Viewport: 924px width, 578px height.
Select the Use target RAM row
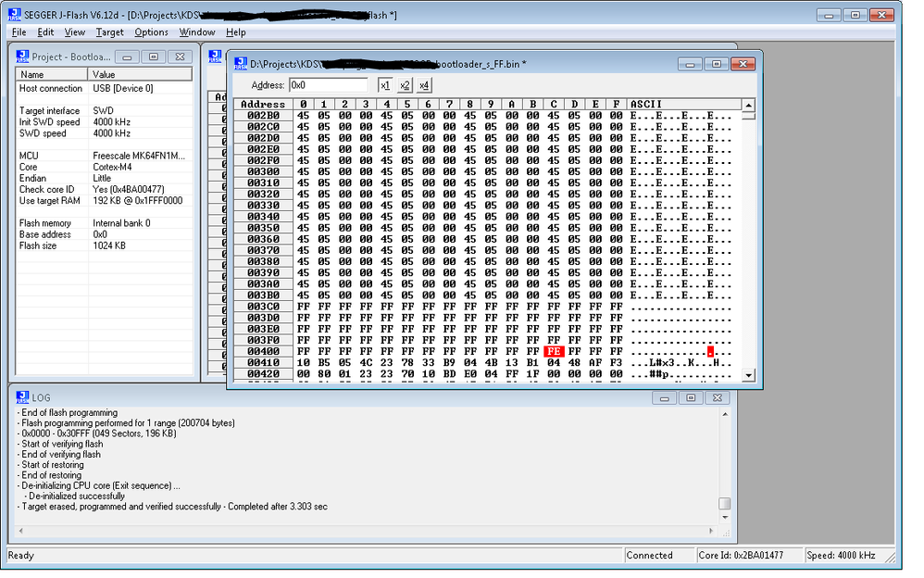[105, 200]
